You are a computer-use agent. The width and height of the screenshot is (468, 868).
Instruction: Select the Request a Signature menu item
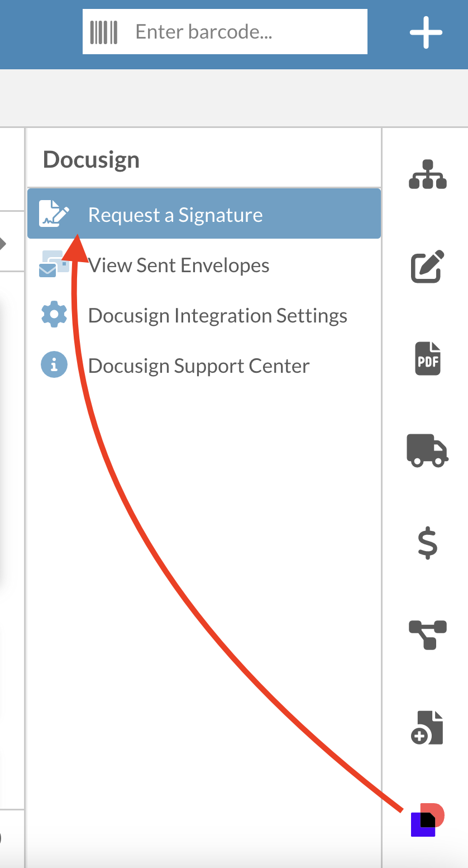175,215
